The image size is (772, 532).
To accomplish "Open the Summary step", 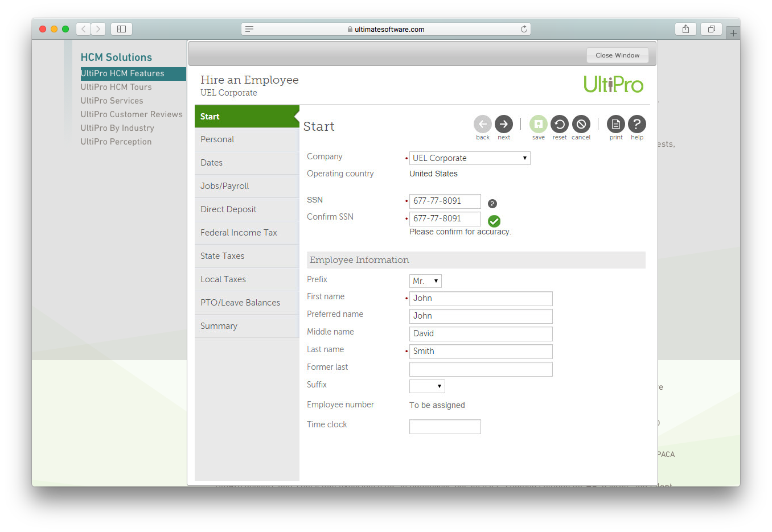I will pos(247,326).
